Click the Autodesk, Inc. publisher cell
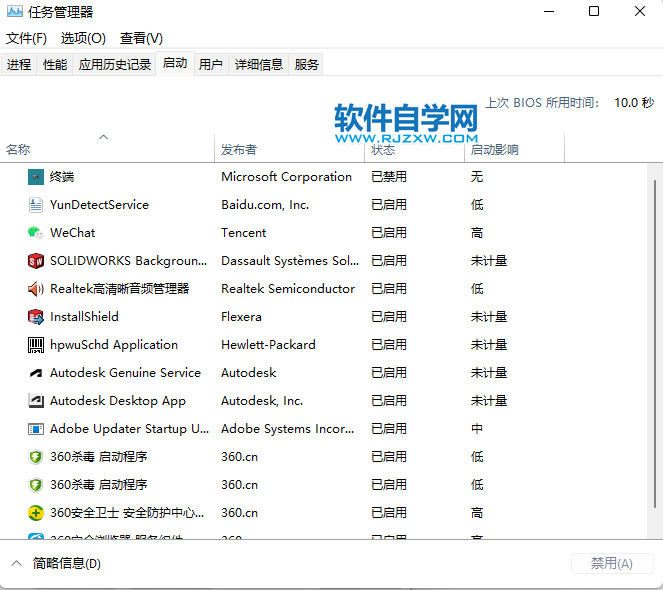This screenshot has height=590, width=663. [262, 401]
